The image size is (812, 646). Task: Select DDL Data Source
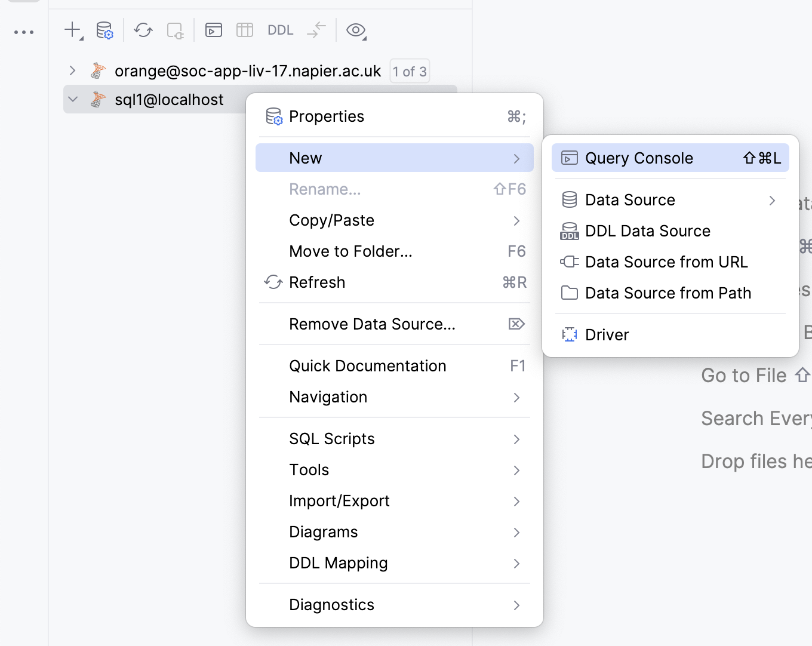[670, 231]
